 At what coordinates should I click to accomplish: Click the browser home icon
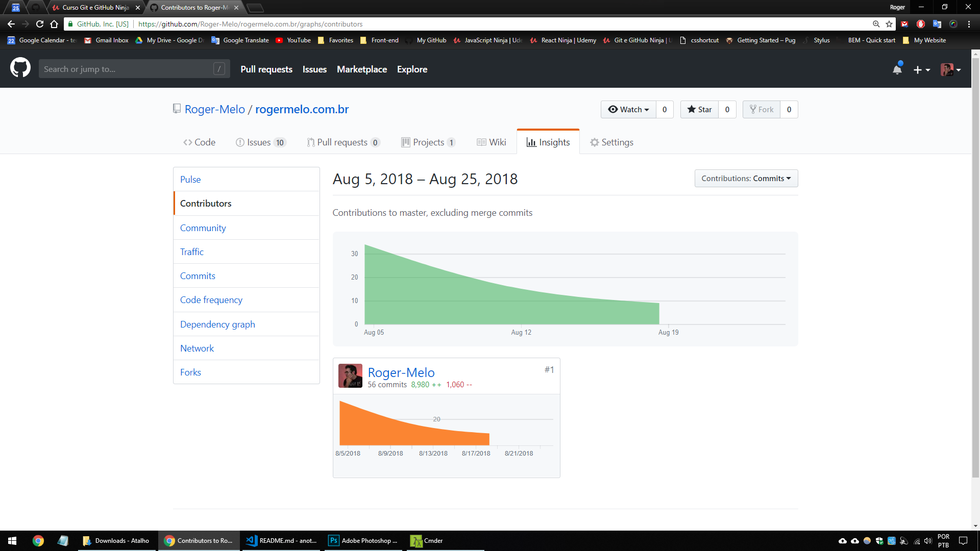54,24
